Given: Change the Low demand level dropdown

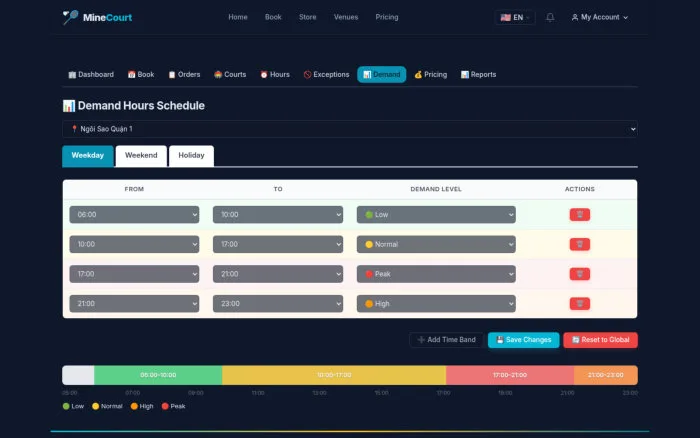Looking at the screenshot, I should coord(436,215).
